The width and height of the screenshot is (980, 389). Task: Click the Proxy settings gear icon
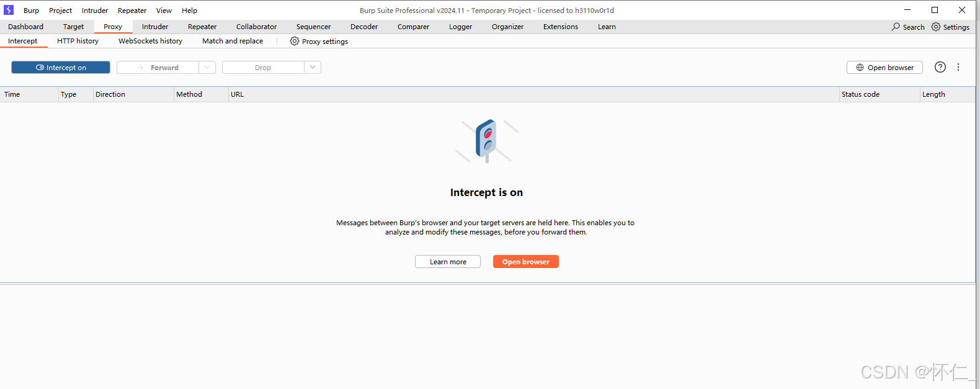point(295,41)
